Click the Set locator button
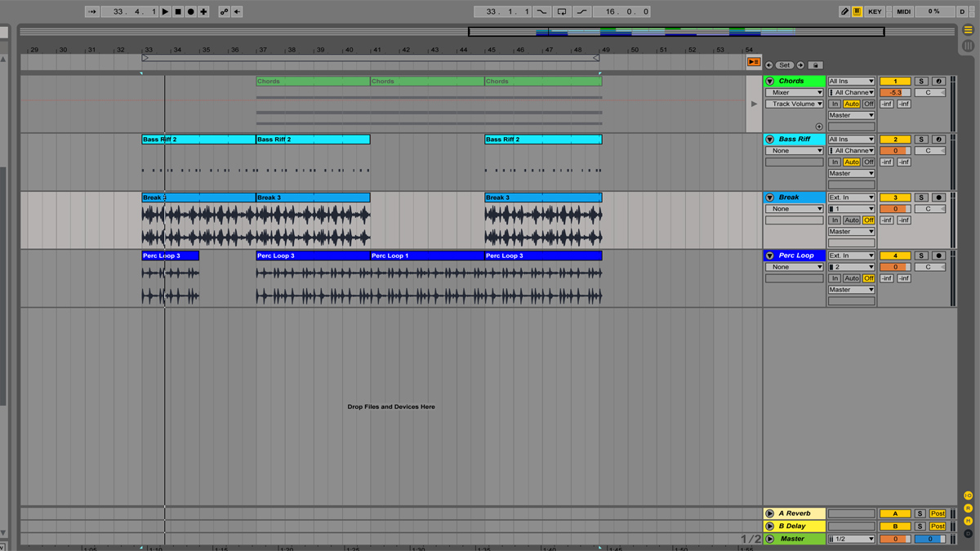 coord(785,65)
